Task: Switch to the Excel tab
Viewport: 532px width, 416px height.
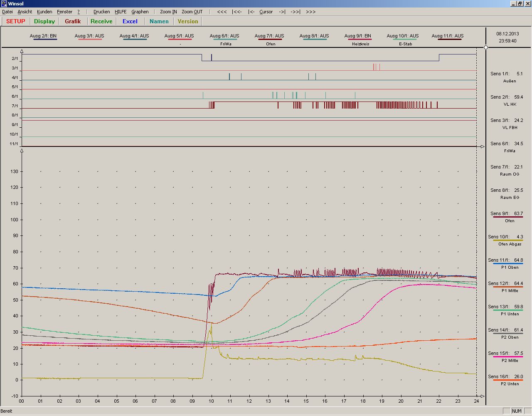Action: coord(130,21)
